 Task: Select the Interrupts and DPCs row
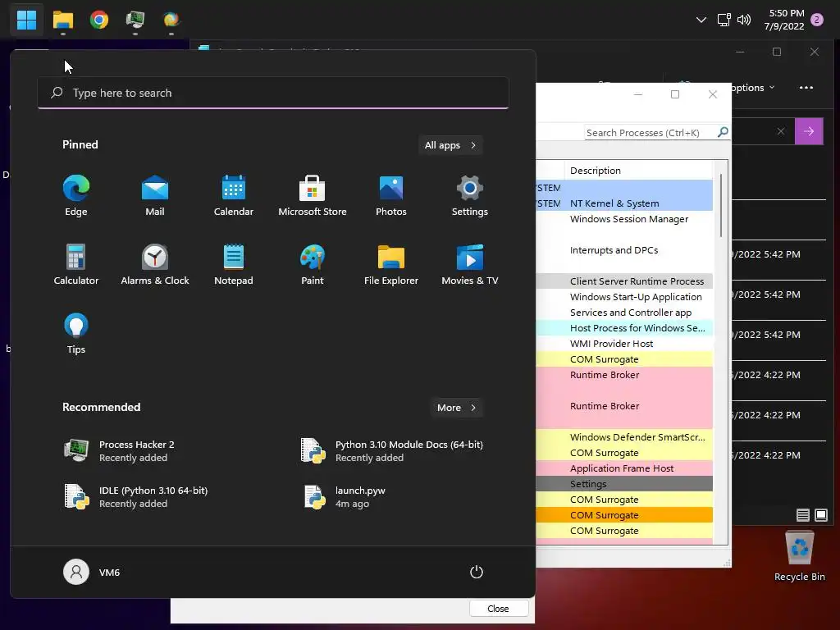(x=624, y=250)
